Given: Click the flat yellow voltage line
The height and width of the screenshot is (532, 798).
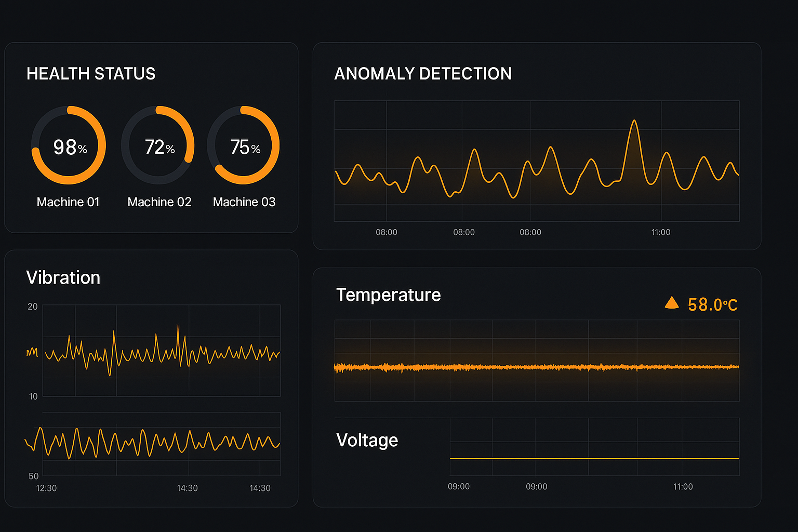Looking at the screenshot, I should coord(594,458).
